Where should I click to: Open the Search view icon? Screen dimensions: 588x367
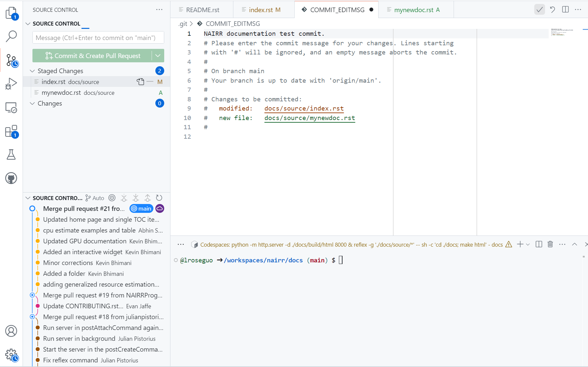11,36
